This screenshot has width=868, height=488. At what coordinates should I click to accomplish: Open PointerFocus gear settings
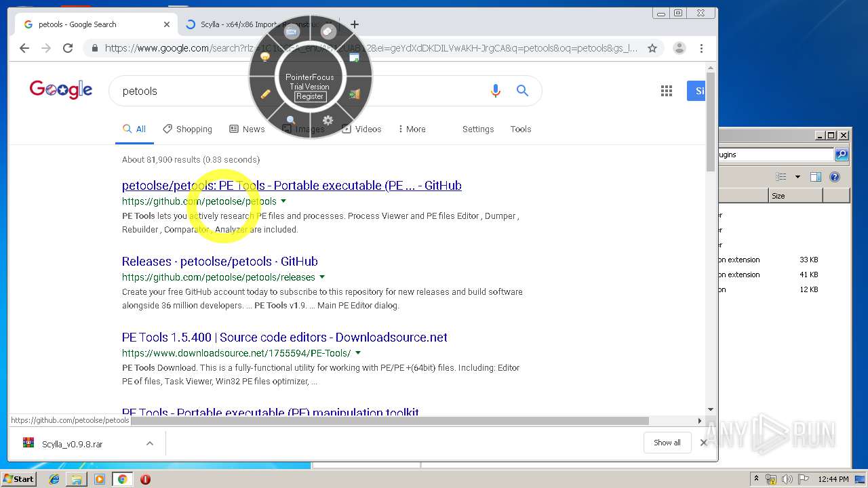pos(328,121)
